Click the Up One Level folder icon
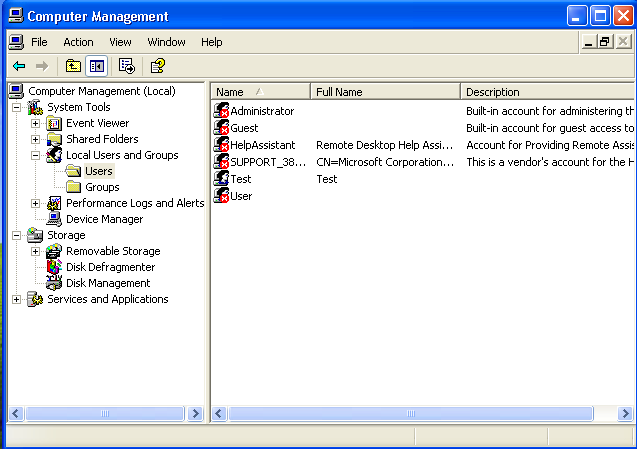Image resolution: width=637 pixels, height=449 pixels. coord(73,66)
